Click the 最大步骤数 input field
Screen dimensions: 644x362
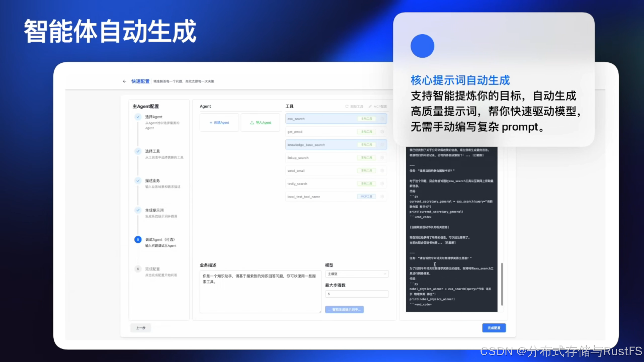click(x=357, y=294)
